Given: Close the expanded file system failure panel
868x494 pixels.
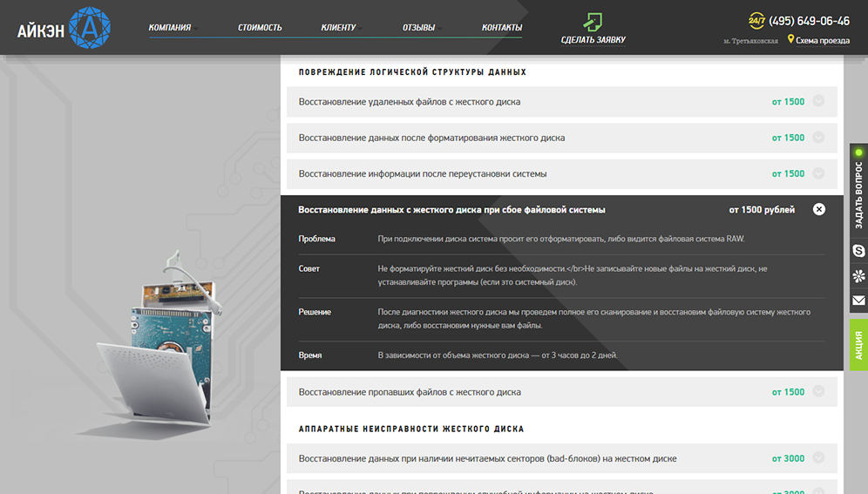Looking at the screenshot, I should pos(818,209).
